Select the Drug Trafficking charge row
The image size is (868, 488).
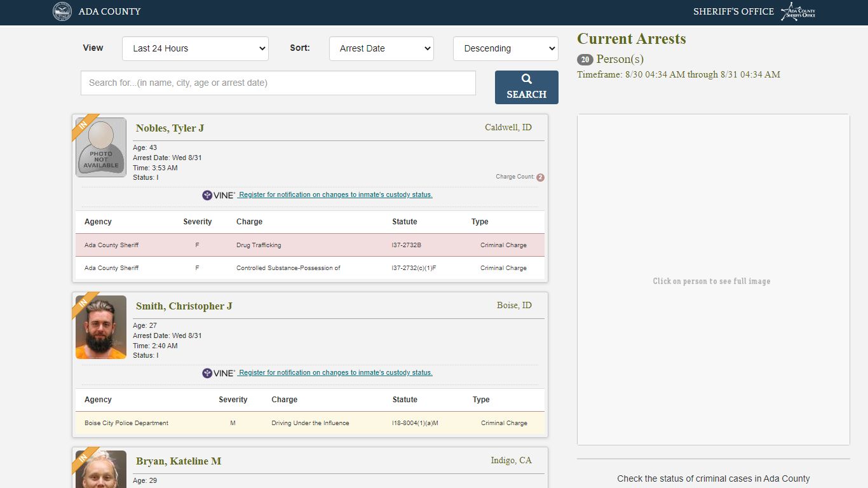310,245
